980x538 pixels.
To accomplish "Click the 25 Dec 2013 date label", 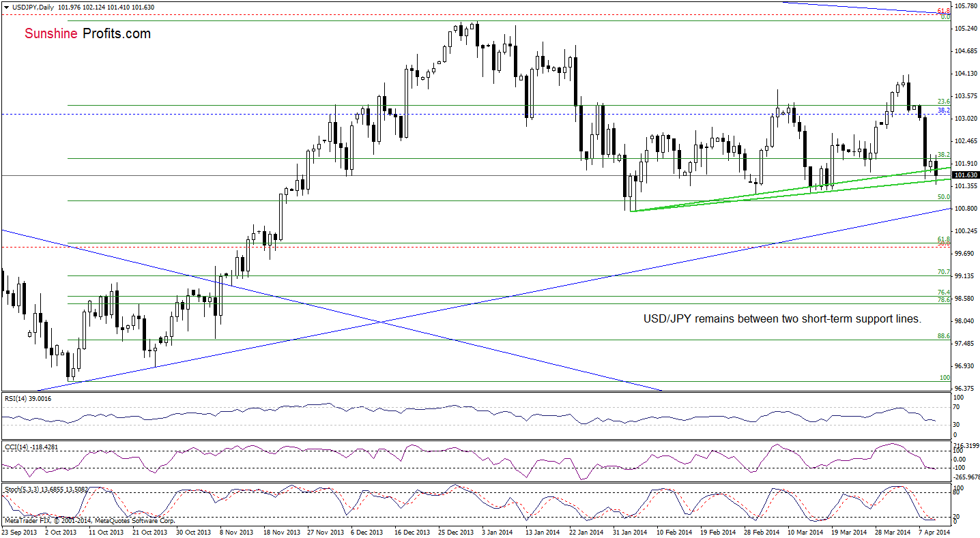I will click(457, 532).
